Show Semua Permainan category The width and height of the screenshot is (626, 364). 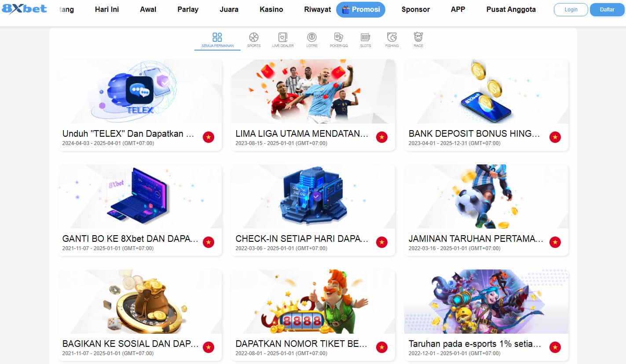217,40
